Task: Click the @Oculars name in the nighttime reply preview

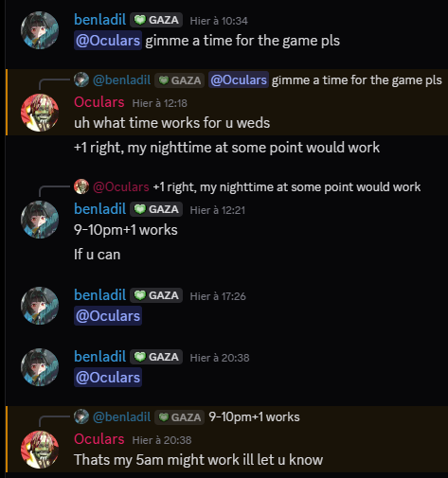Action: pos(121,186)
